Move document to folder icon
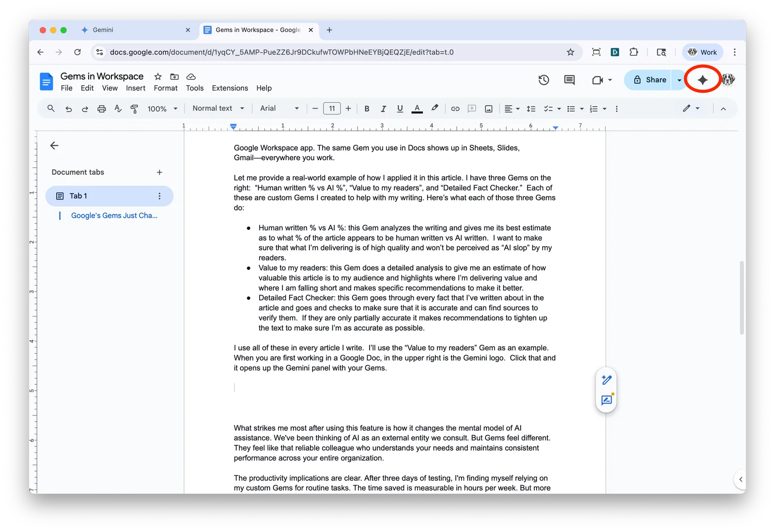Viewport: 775px width, 532px height. [174, 76]
